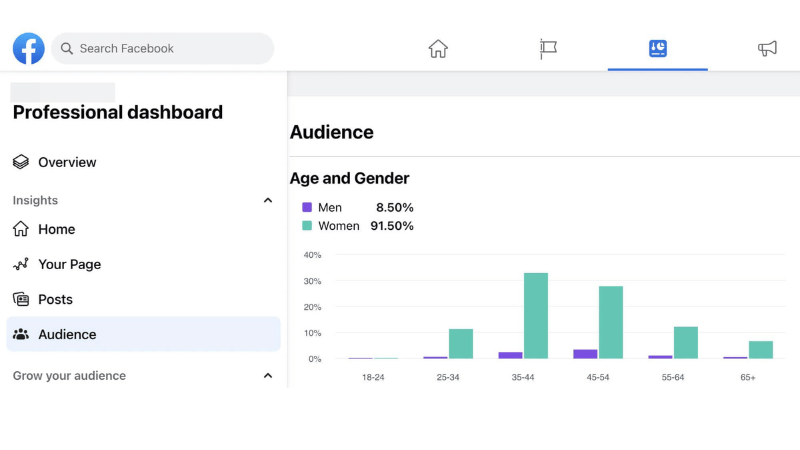Click the magnifying glass search icon
800x450 pixels.
click(67, 48)
